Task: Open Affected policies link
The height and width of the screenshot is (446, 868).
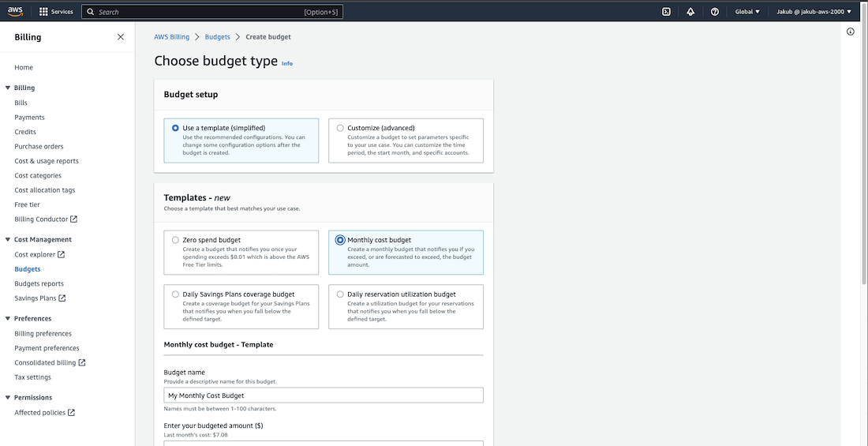Action: pos(40,412)
